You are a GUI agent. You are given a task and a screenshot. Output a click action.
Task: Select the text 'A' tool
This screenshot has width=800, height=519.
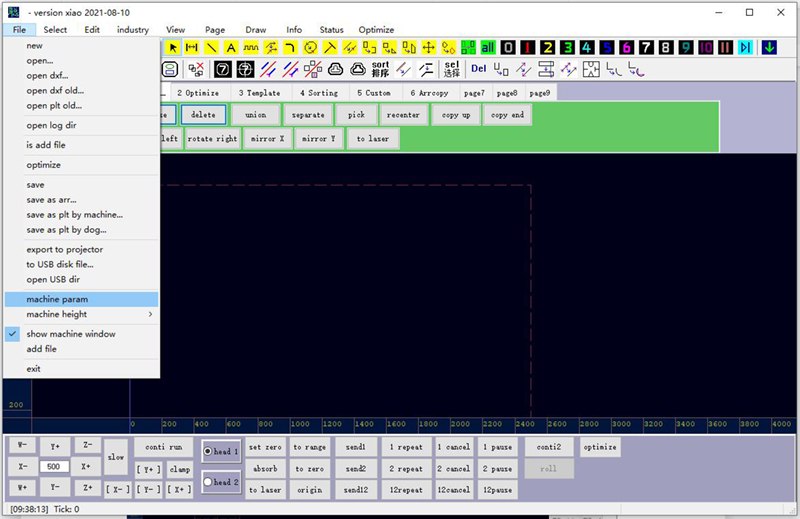(x=231, y=48)
